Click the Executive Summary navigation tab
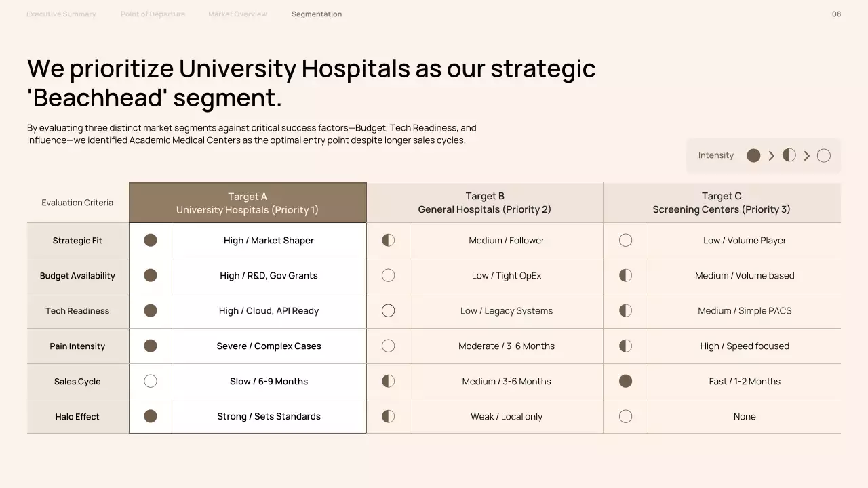This screenshot has width=868, height=488. (x=61, y=14)
